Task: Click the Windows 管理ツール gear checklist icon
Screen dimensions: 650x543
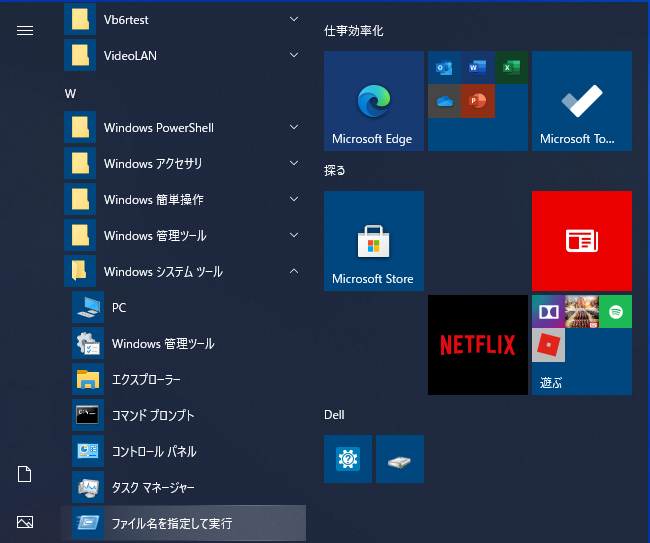Action: (88, 343)
